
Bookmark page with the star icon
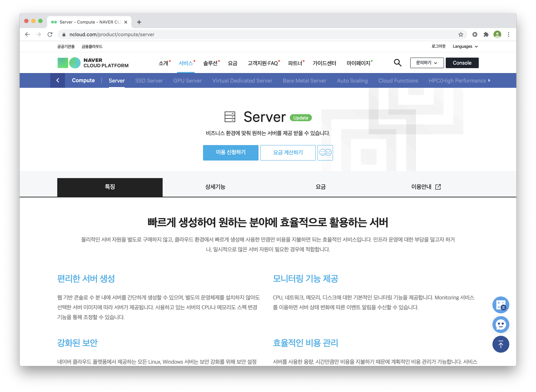[x=460, y=35]
